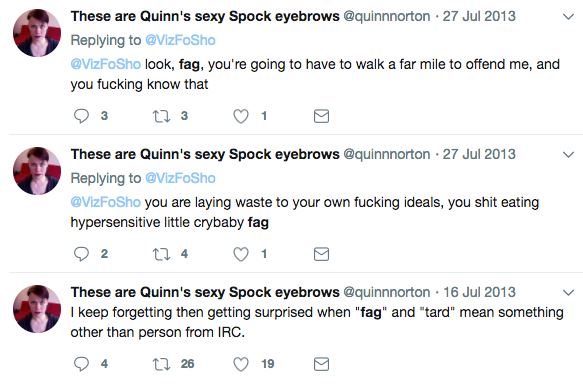The image size is (583, 388).
Task: Open the first tweet's chevron dropdown menu
Action: click(x=568, y=17)
